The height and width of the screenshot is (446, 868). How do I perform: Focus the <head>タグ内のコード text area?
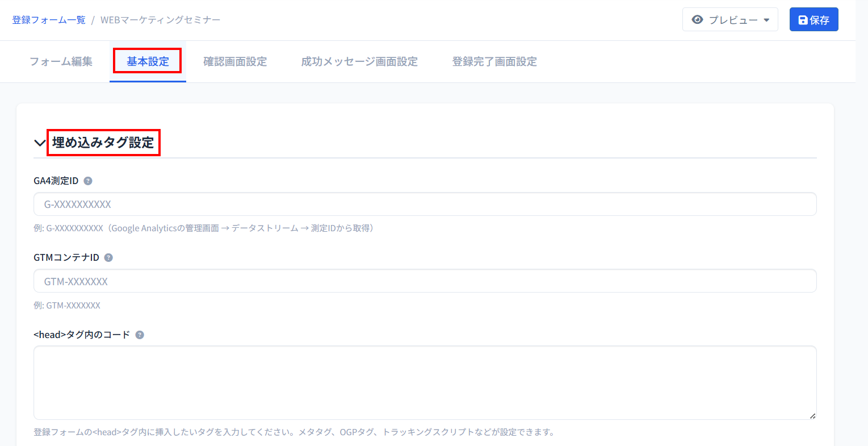(x=425, y=382)
